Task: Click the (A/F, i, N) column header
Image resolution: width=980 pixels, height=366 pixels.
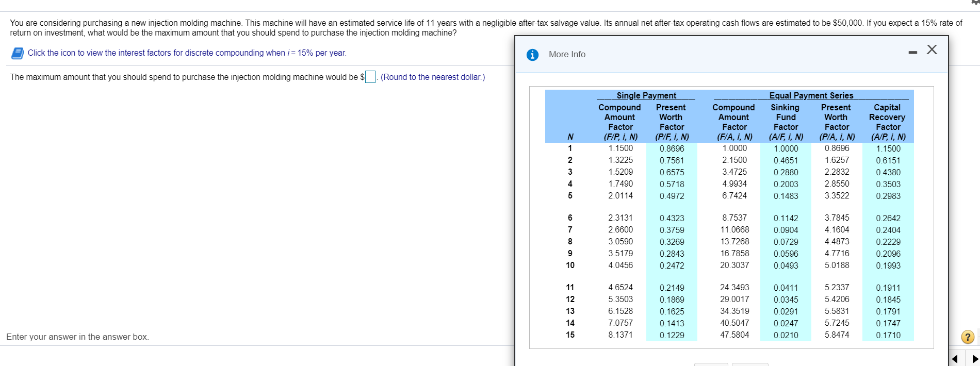Action: click(786, 137)
